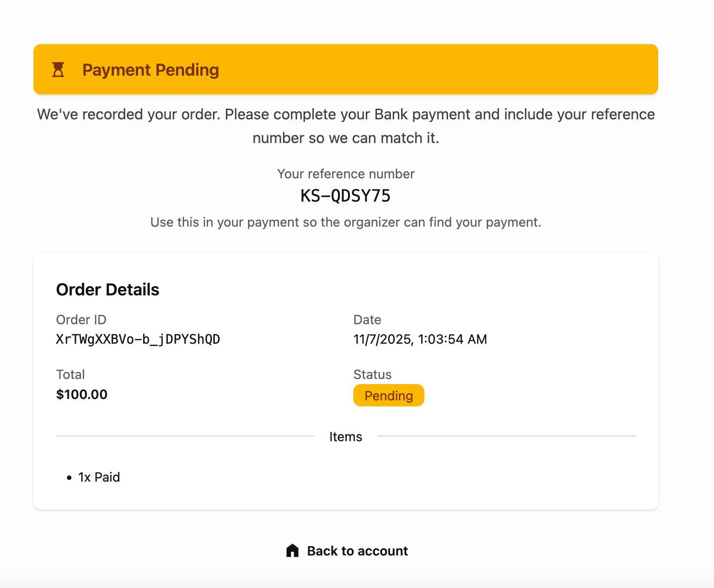
Task: Click the Pending status badge
Action: [x=389, y=396]
